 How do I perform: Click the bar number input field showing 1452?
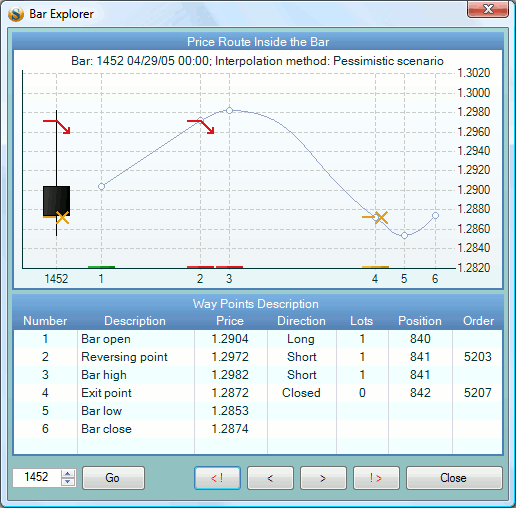[37, 478]
